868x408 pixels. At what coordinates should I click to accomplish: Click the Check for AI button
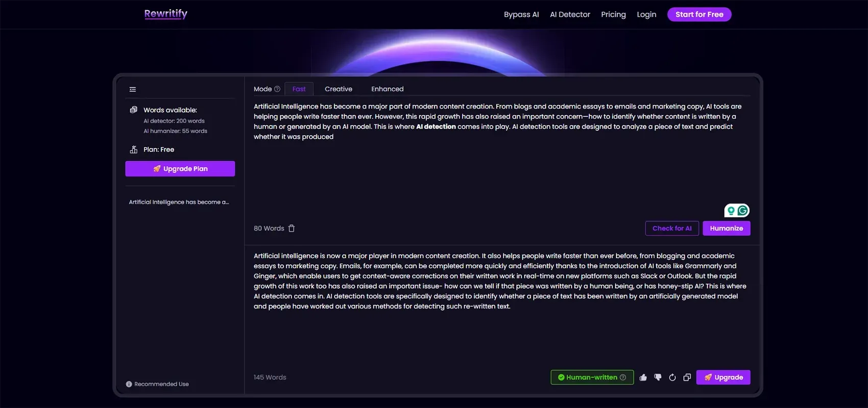click(671, 228)
